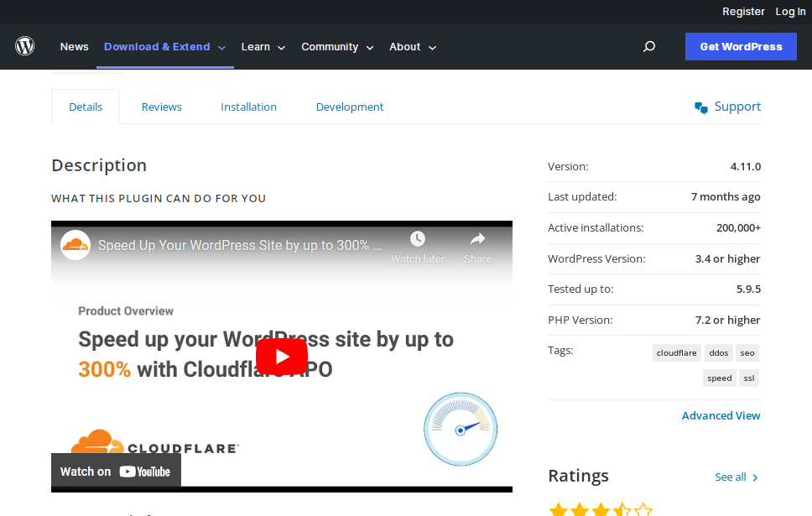Screen dimensions: 812x516
Task: Click the Support speech bubbles icon
Action: pyautogui.click(x=701, y=107)
